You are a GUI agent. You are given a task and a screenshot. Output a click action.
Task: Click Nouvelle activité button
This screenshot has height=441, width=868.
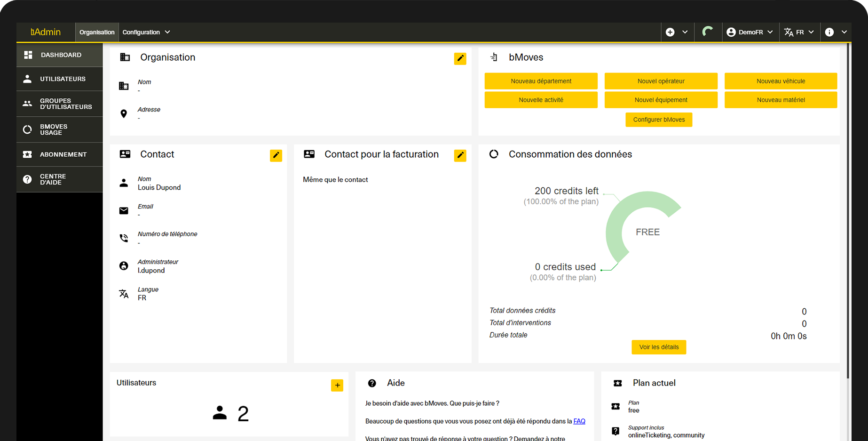[541, 100]
